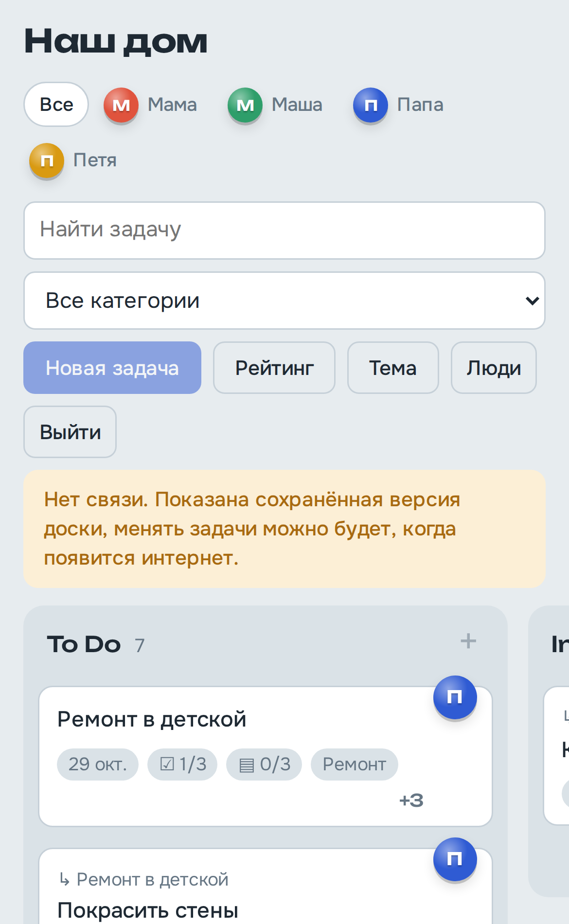
Task: Add a task with To Do plus icon
Action: (x=468, y=641)
